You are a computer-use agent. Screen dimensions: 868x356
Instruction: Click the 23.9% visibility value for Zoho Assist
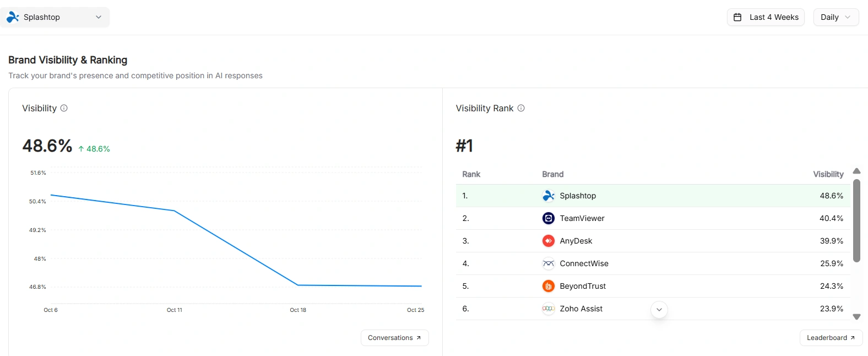click(x=832, y=309)
